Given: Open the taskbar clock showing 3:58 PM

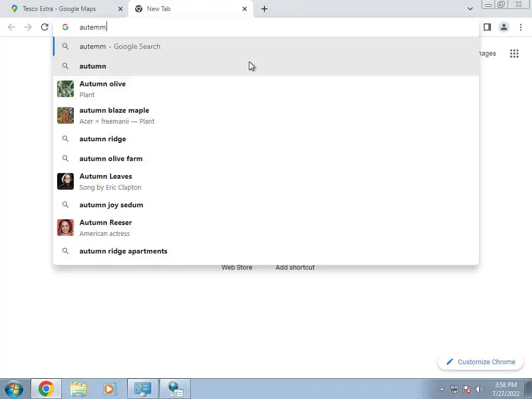Looking at the screenshot, I should [506, 389].
